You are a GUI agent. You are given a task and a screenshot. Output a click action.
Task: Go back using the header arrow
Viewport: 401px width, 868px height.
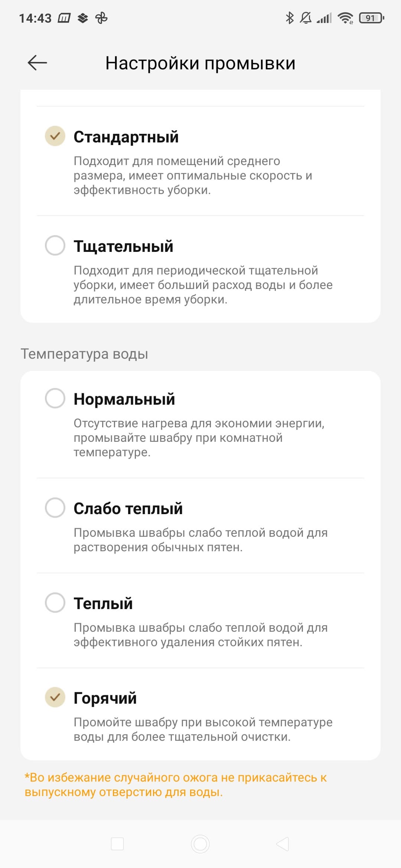(37, 63)
